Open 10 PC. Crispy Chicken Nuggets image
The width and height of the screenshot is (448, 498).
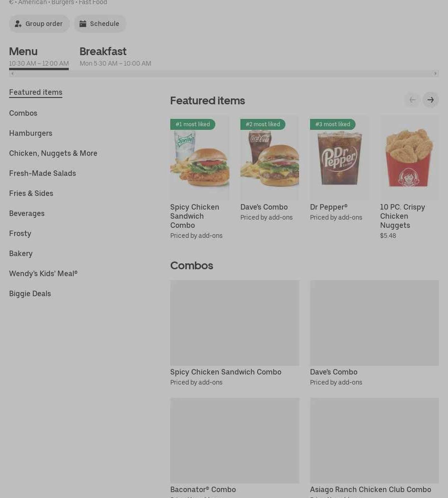[x=409, y=158]
